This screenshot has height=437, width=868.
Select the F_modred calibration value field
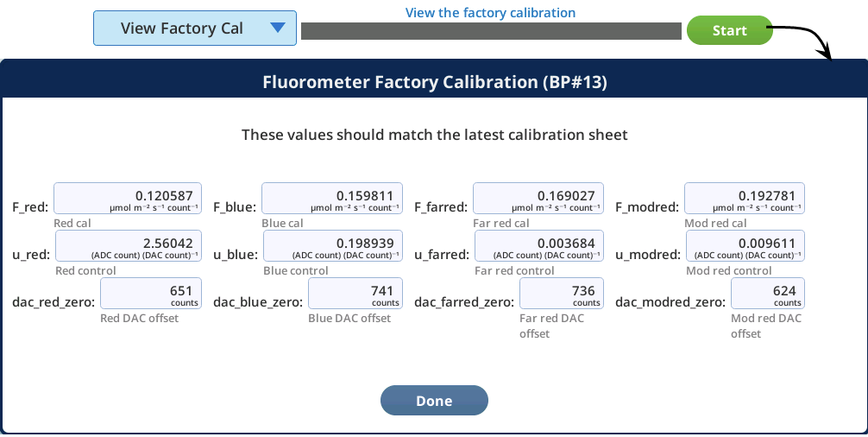pyautogui.click(x=745, y=199)
